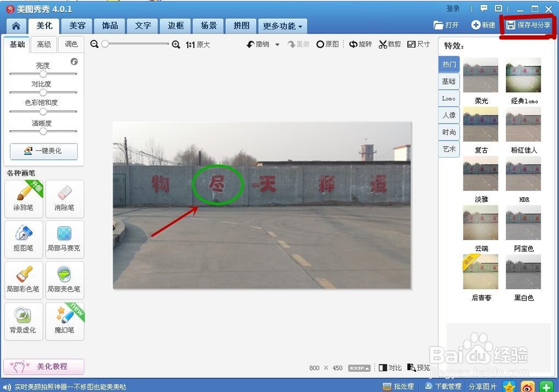Click the zoom out magnifier icon
The height and width of the screenshot is (392, 559).
[x=94, y=44]
